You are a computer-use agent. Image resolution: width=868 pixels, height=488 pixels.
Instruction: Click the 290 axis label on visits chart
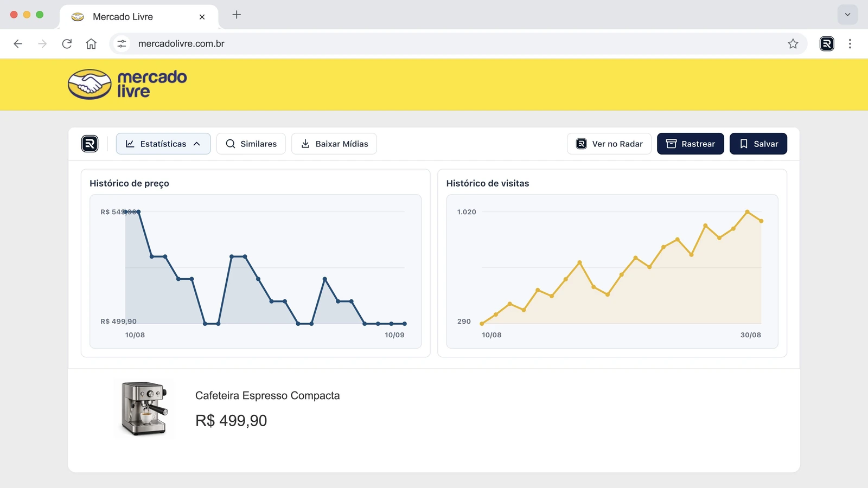coord(464,322)
